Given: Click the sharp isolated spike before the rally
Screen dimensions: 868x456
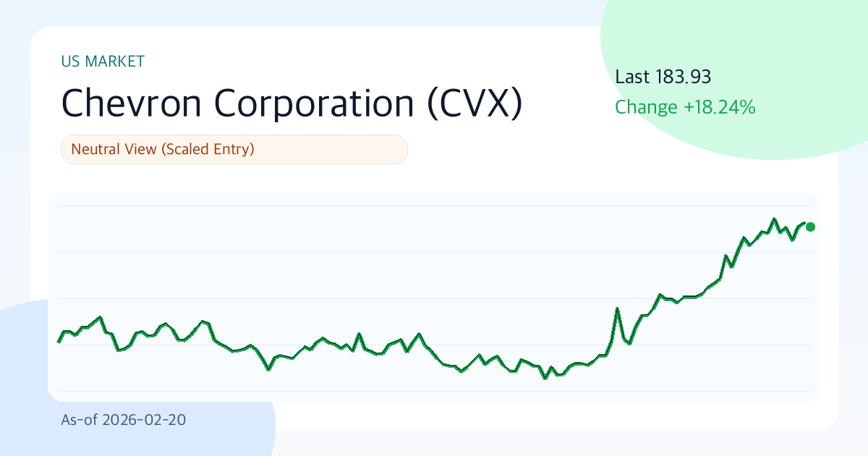Looking at the screenshot, I should coord(618,308).
